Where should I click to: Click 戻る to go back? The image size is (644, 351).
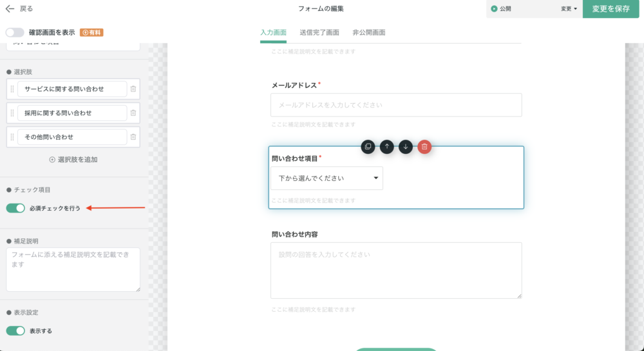pos(26,8)
